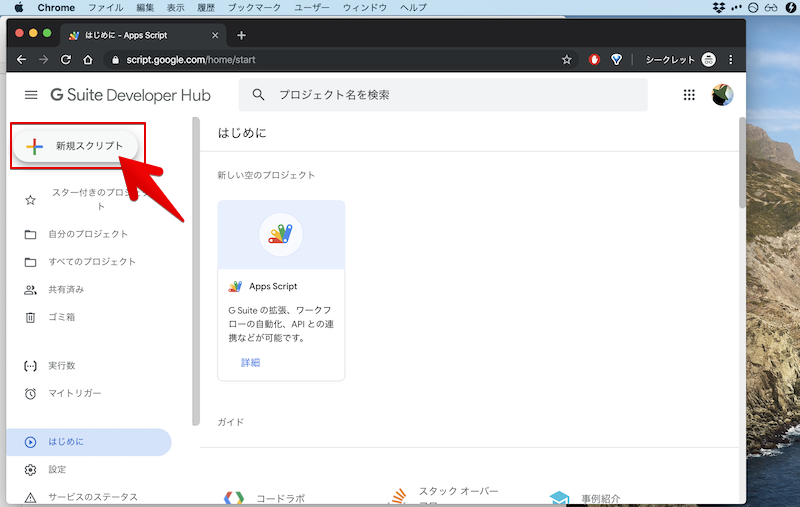Open マイトリガー triggers page
The height and width of the screenshot is (507, 800).
coord(75,393)
